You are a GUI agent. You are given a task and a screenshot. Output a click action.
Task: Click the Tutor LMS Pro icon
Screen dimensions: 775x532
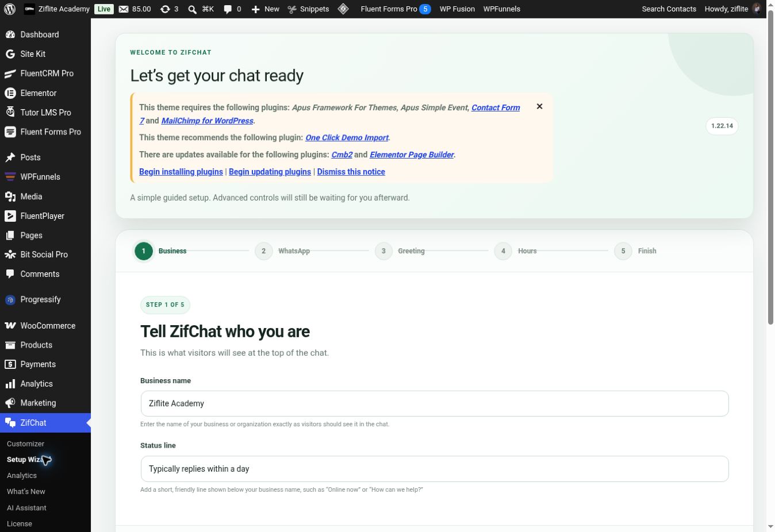10,112
